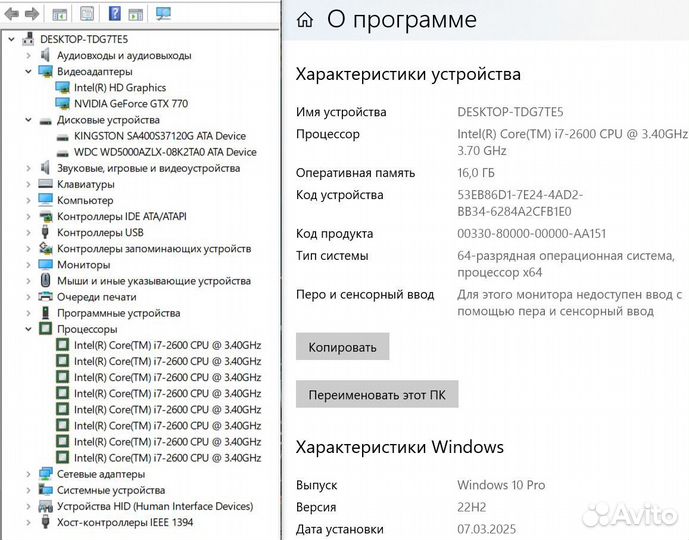The image size is (689, 540).
Task: Click the icon of 'Хост-контроллеры IEEE 1394'
Action: 45,522
